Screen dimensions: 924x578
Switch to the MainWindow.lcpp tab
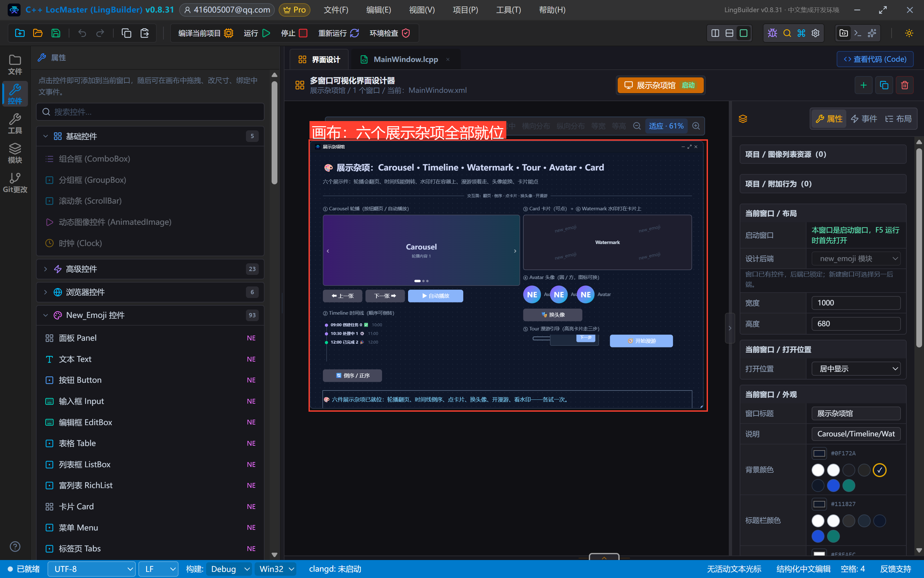click(x=405, y=59)
